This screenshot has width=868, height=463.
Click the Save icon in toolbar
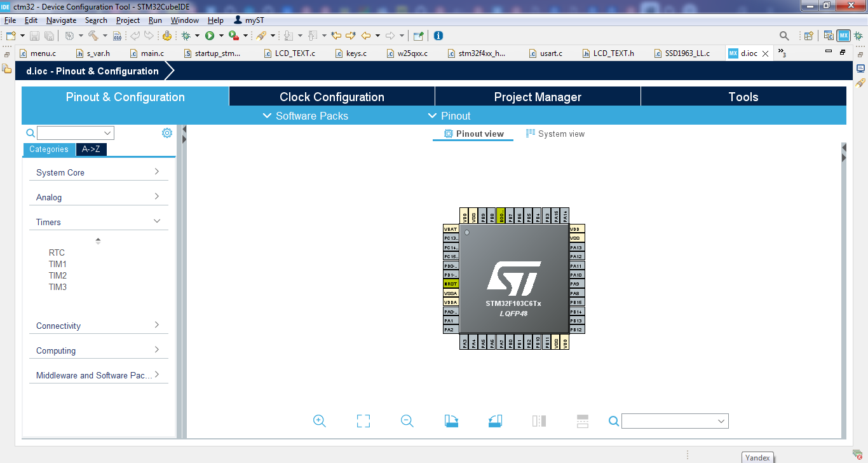tap(34, 36)
